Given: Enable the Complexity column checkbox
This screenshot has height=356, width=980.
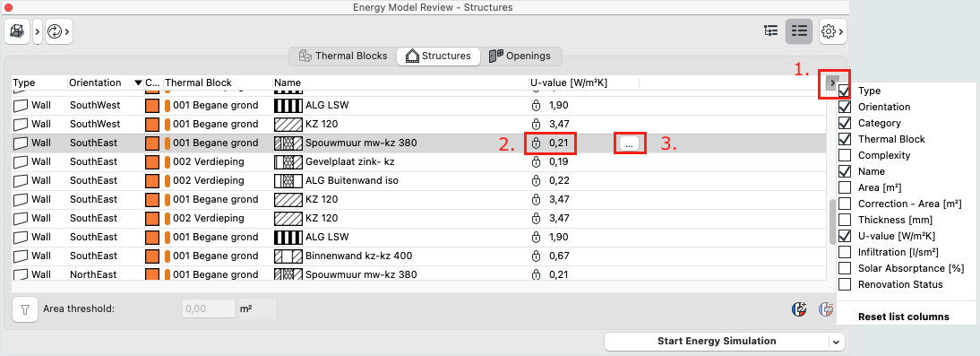Looking at the screenshot, I should pyautogui.click(x=845, y=155).
